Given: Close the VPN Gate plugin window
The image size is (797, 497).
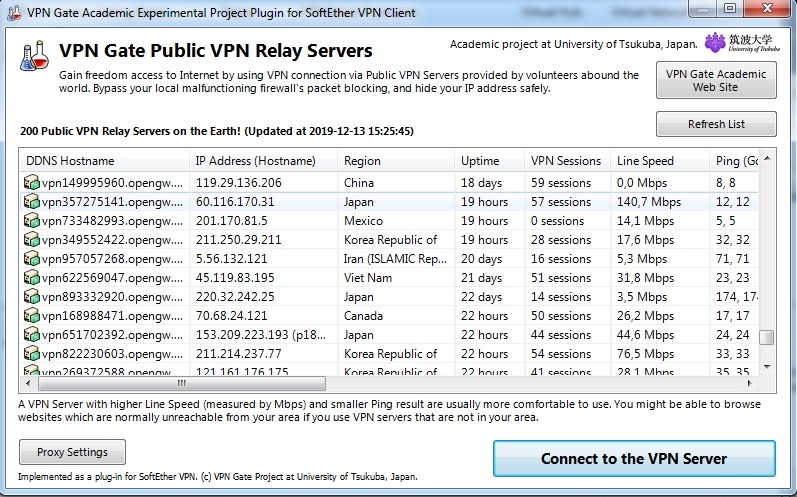Looking at the screenshot, I should click(768, 8).
